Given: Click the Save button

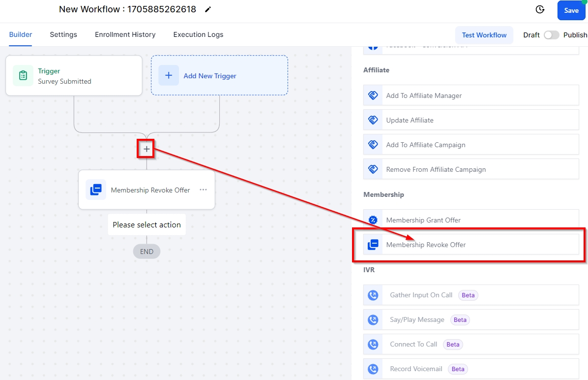Looking at the screenshot, I should coord(571,10).
